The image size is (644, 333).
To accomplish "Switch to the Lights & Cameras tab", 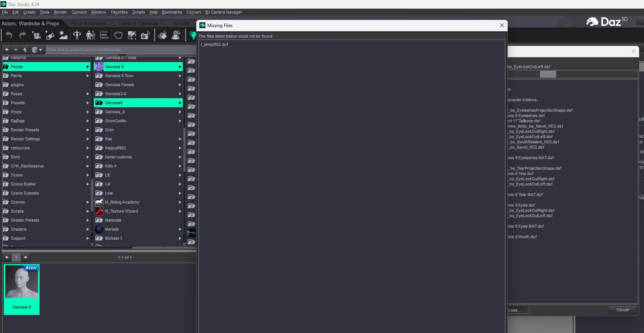I will pyautogui.click(x=138, y=23).
